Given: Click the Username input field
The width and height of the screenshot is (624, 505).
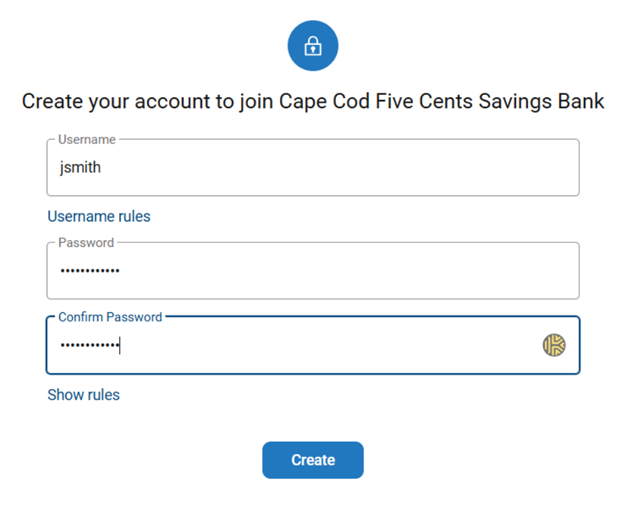Looking at the screenshot, I should (x=313, y=168).
